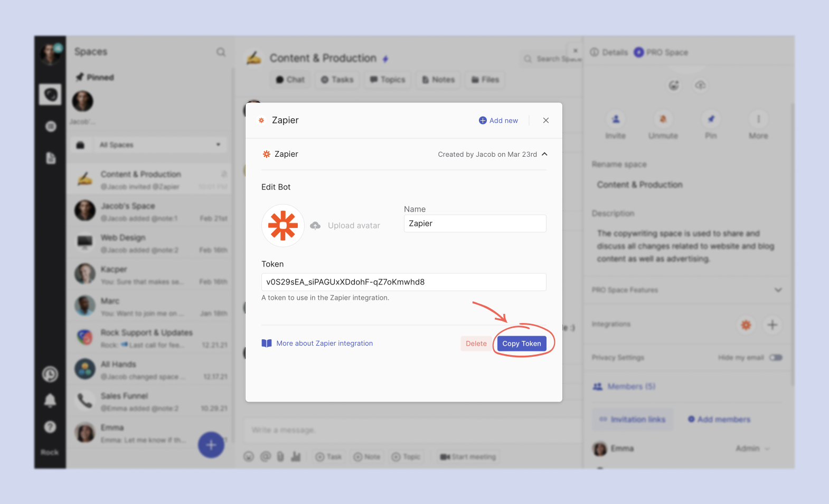Click the search icon in Spaces

[221, 52]
